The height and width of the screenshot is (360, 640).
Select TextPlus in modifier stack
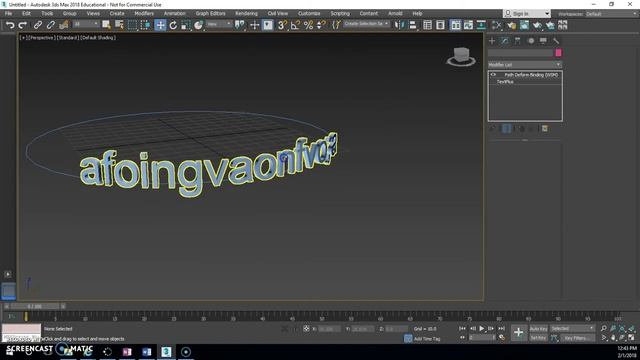pos(505,82)
